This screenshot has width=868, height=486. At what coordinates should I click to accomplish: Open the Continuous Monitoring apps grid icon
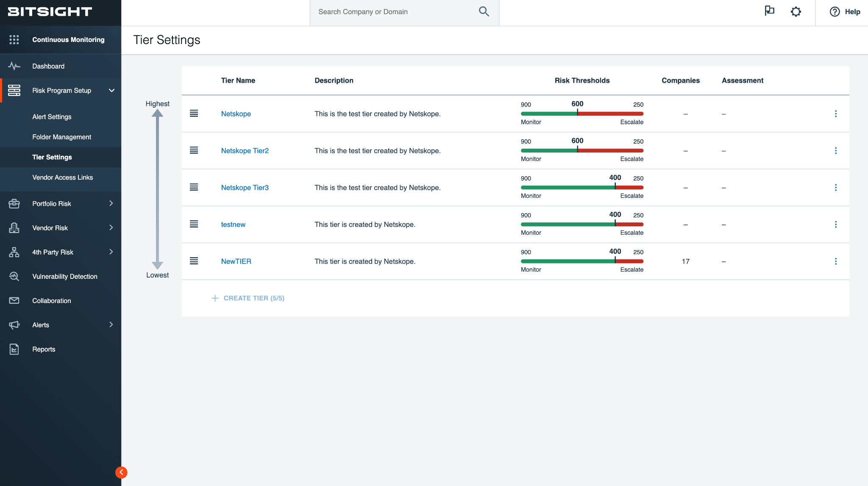coord(14,39)
